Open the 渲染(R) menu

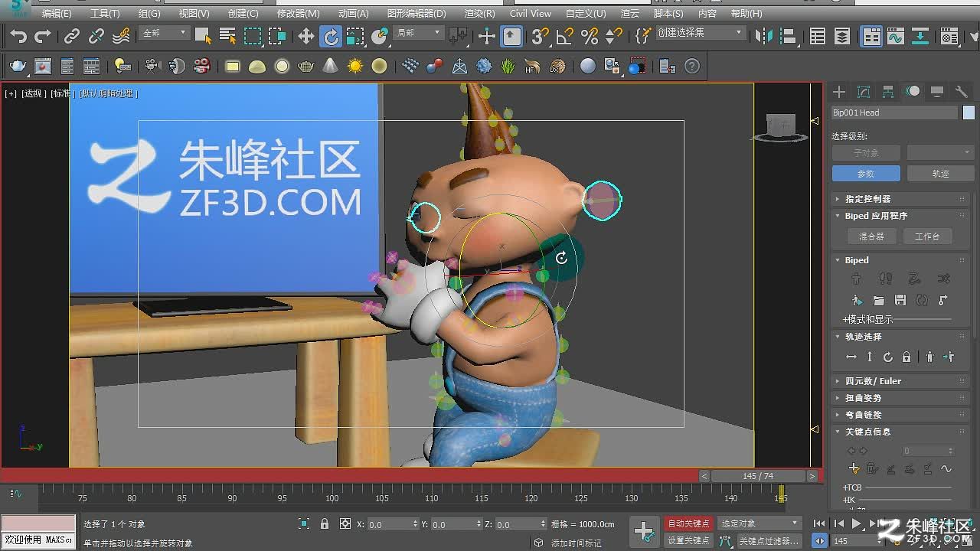[x=479, y=13]
